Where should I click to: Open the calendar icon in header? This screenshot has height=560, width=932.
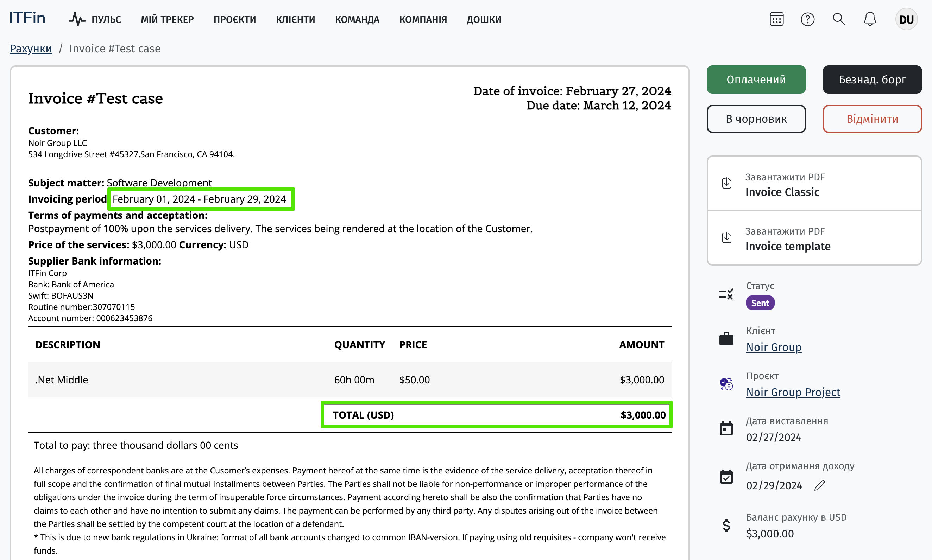pyautogui.click(x=776, y=19)
